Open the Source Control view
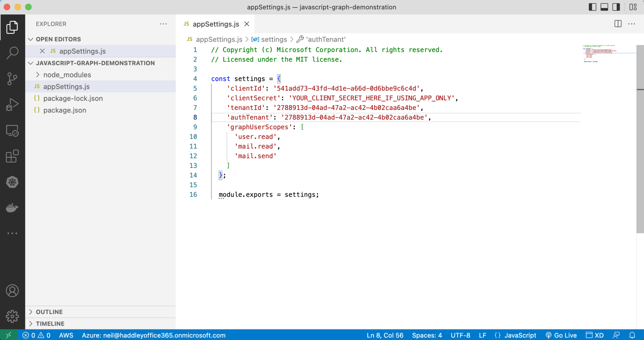 pyautogui.click(x=12, y=79)
